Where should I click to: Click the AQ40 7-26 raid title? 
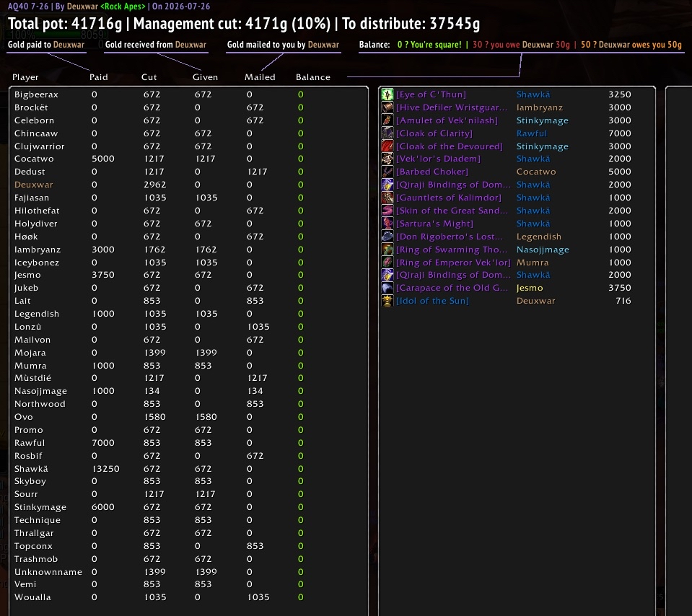(x=28, y=6)
